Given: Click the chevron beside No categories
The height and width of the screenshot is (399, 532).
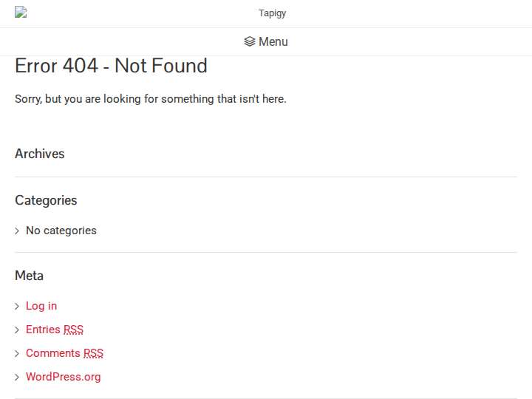Looking at the screenshot, I should [x=17, y=231].
